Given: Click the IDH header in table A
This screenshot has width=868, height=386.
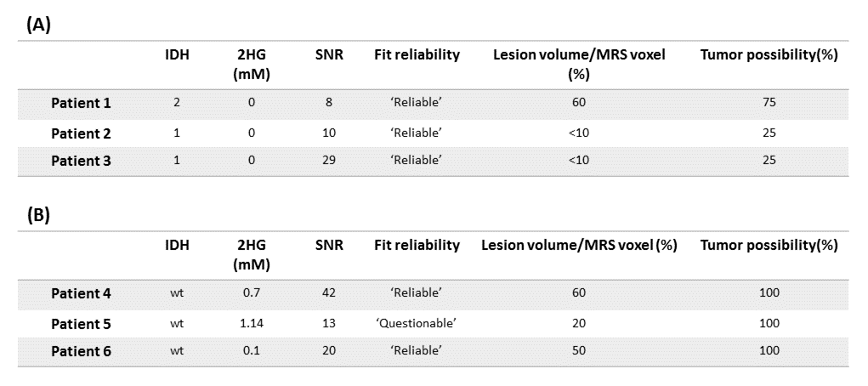Looking at the screenshot, I should [x=177, y=55].
